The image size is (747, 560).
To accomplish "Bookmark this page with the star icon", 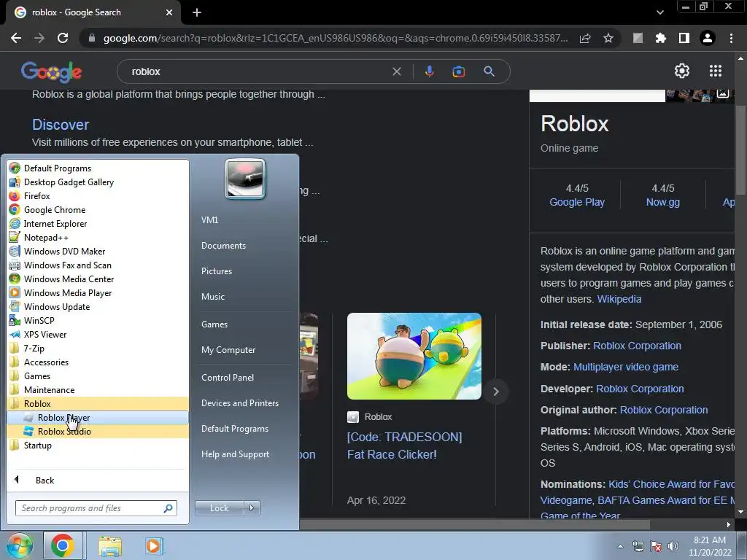I will coord(608,38).
